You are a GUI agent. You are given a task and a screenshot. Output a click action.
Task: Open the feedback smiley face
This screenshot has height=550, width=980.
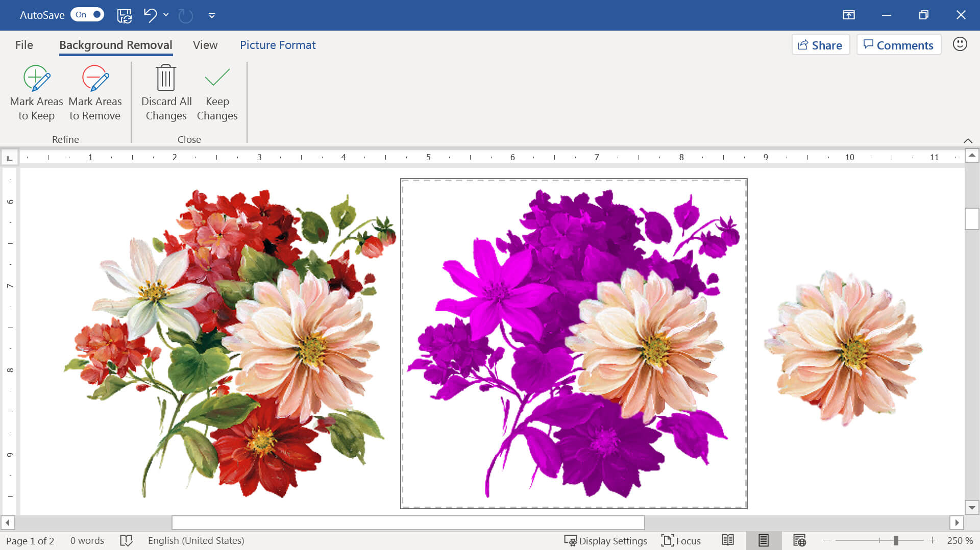tap(960, 44)
